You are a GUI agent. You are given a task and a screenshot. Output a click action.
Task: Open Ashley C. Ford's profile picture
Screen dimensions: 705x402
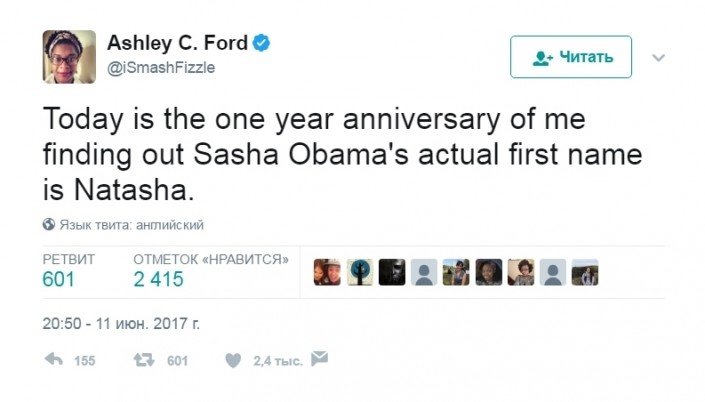tap(69, 57)
